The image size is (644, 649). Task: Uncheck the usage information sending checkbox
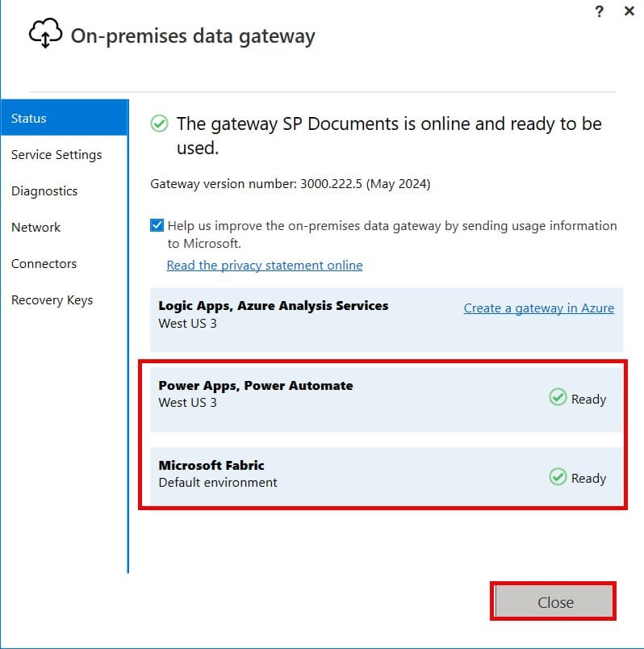point(157,225)
